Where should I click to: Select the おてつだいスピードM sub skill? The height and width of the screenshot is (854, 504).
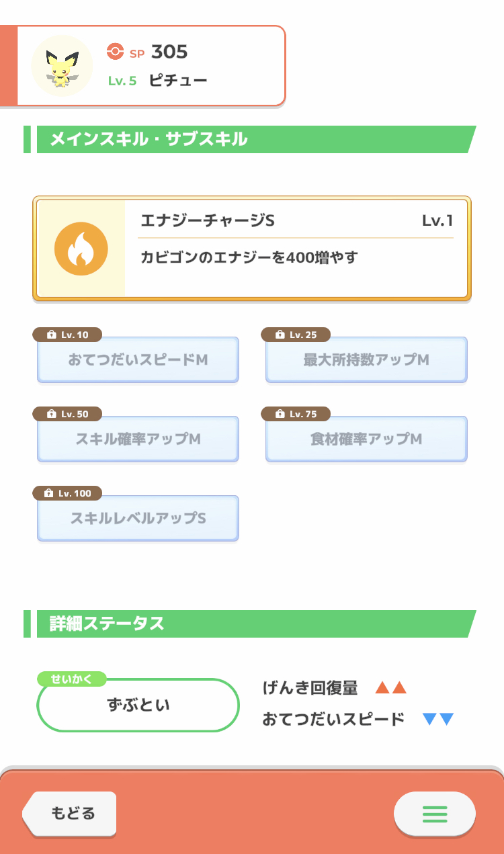[138, 360]
